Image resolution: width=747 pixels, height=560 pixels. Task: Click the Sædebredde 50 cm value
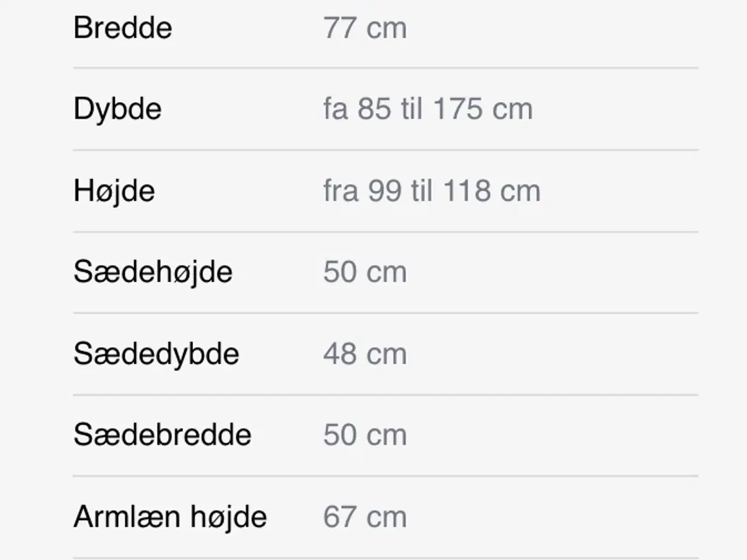(365, 435)
